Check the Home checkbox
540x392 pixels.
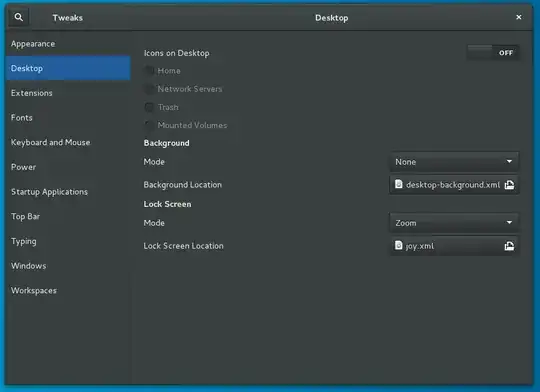pos(149,71)
